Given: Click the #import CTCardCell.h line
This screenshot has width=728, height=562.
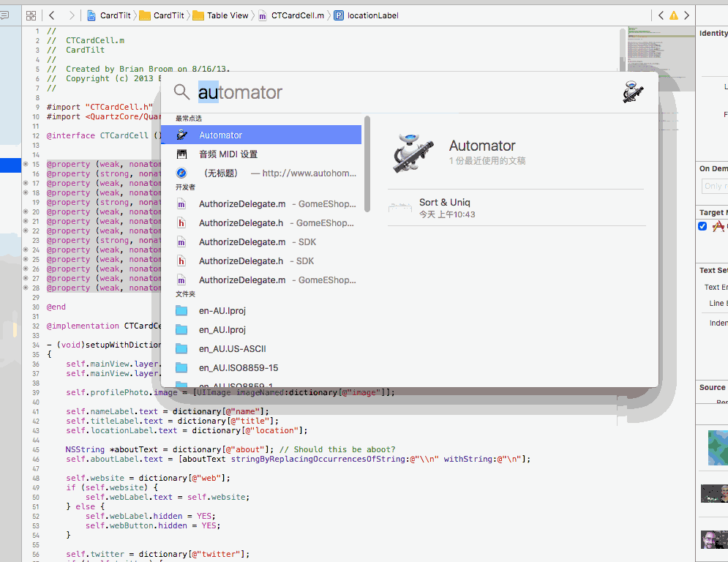Looking at the screenshot, I should pos(100,107).
